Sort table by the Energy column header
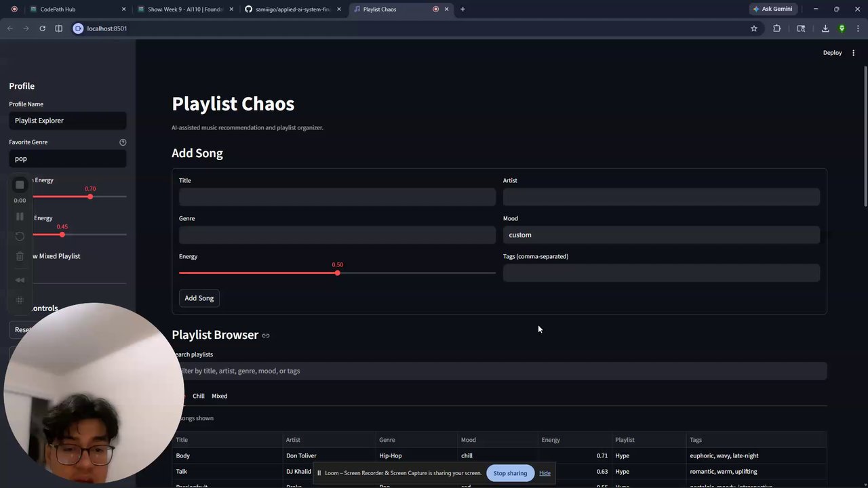 [x=575, y=440]
